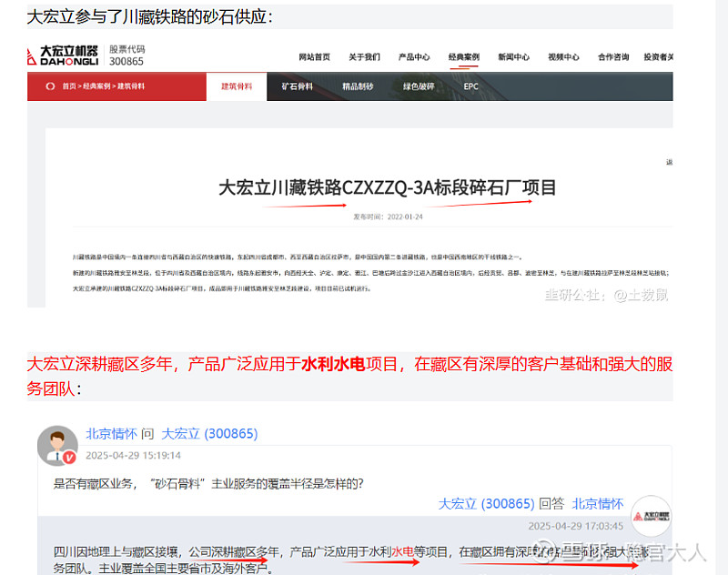Open the 北京情怀 asker profile link
Viewport: 728px width, 575px height.
[x=111, y=434]
